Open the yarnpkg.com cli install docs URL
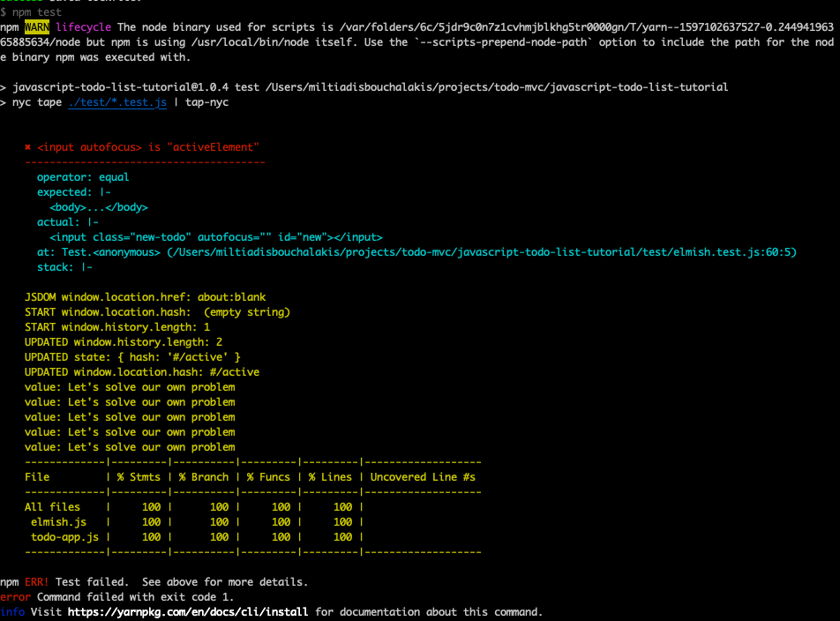 pyautogui.click(x=188, y=612)
